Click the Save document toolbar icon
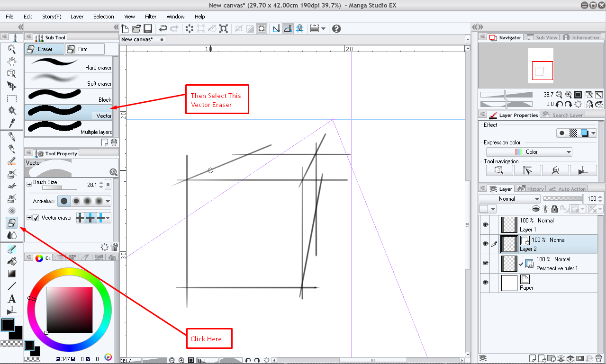The width and height of the screenshot is (606, 364). [x=147, y=28]
